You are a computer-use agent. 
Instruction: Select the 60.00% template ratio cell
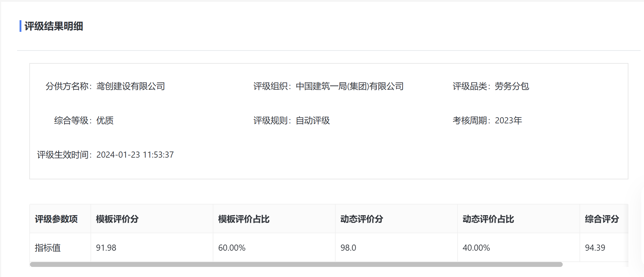pyautogui.click(x=232, y=248)
